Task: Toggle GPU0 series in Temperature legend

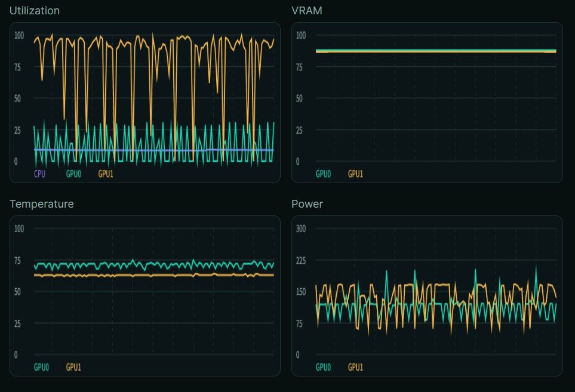Action: (41, 367)
